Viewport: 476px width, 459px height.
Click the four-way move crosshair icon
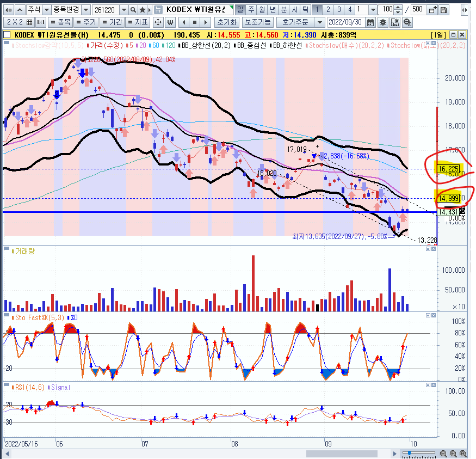coord(158,22)
